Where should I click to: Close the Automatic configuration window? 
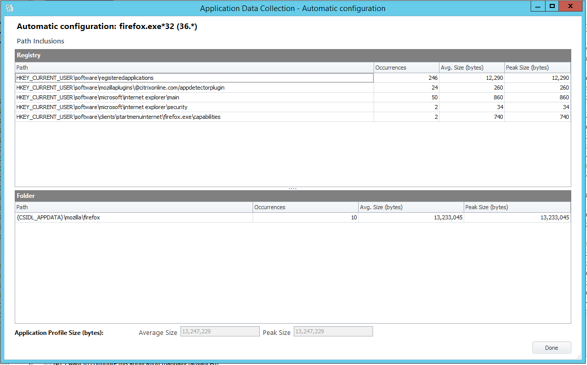coord(571,6)
